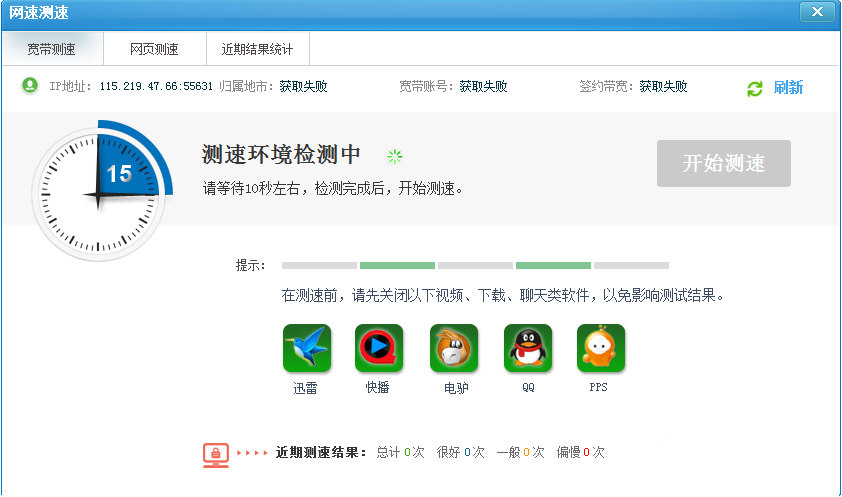
Task: Click the 迅雷 label under the icon
Action: click(306, 388)
